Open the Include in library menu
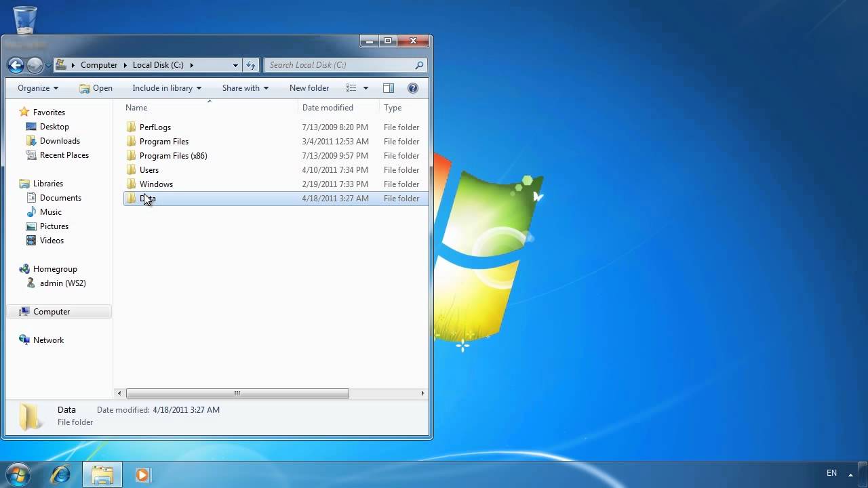 pyautogui.click(x=167, y=88)
